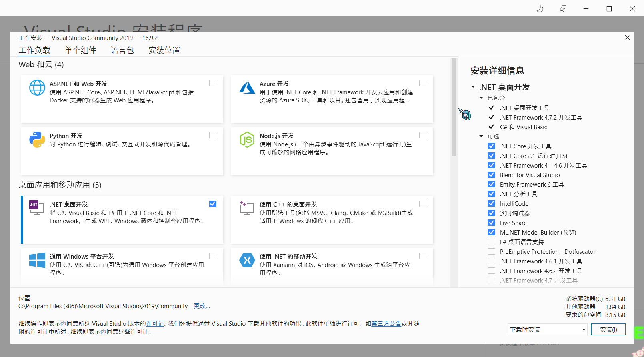Click the Python development logo icon
Screen dimensions: 644x357
point(37,140)
